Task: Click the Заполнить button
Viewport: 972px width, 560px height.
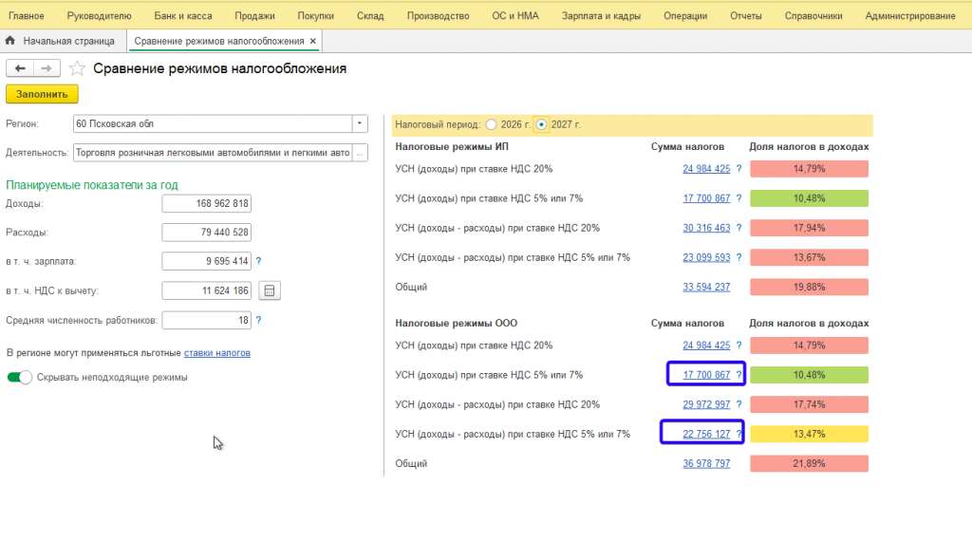Action: [42, 94]
